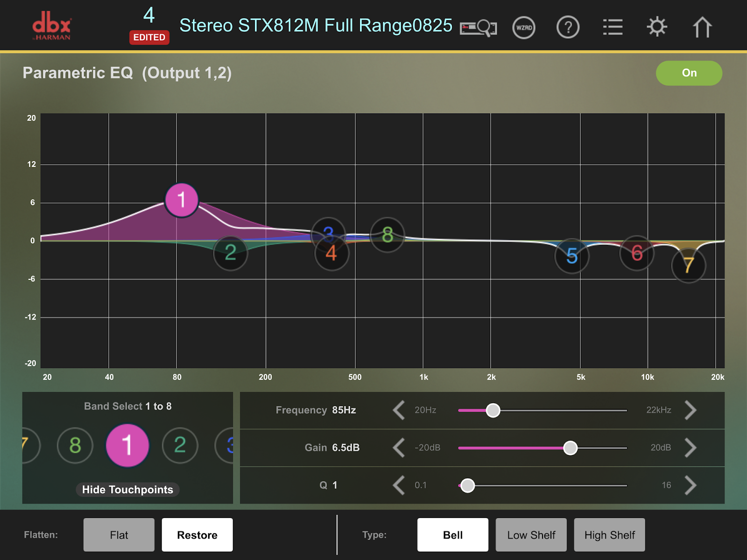This screenshot has width=747, height=560.
Task: Choose band 1 in Band Select
Action: (127, 445)
